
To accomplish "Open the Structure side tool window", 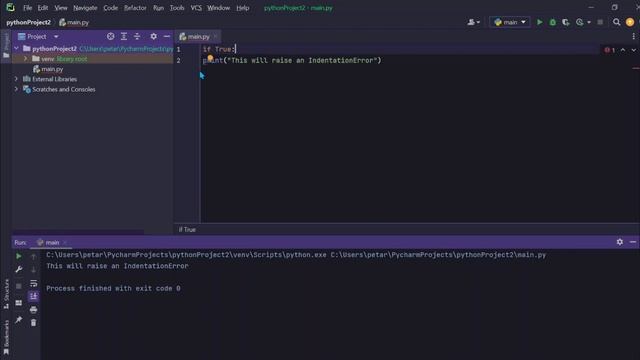I will (6, 294).
